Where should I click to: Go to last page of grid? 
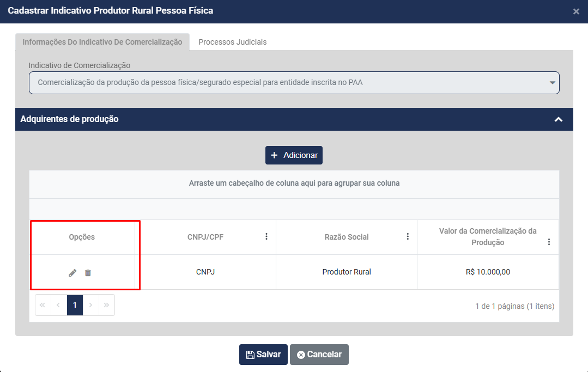tap(107, 306)
